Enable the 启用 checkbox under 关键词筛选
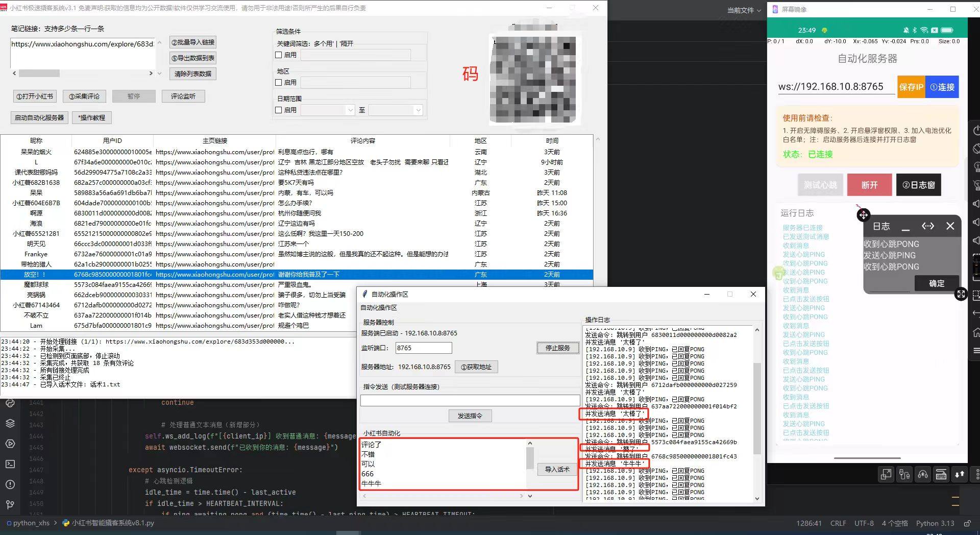Viewport: 980px width, 535px height. tap(279, 55)
